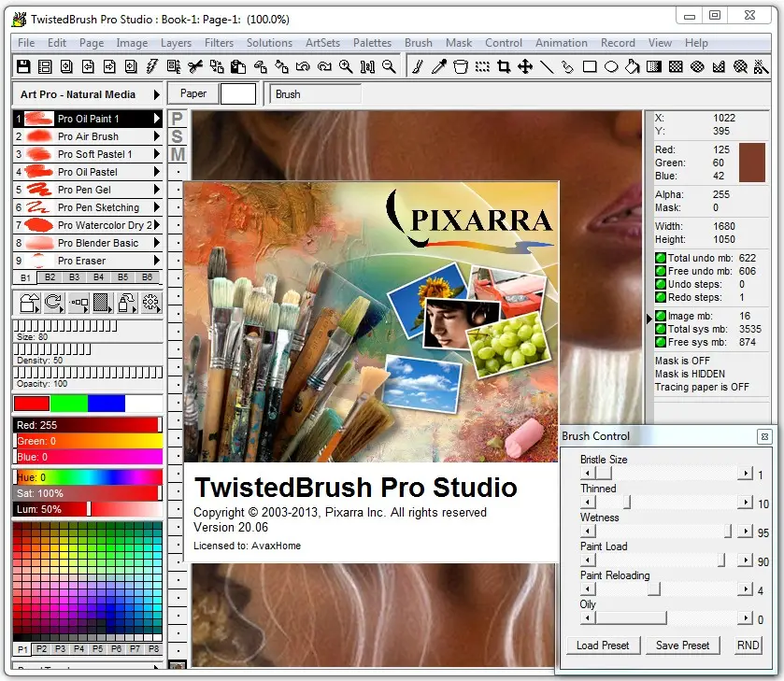Click the Save Preset button
The height and width of the screenshot is (681, 784).
coord(682,646)
